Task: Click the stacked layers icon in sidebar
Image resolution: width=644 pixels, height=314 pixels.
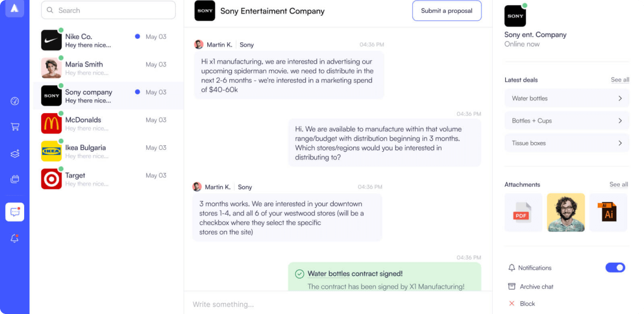Action: (x=15, y=153)
